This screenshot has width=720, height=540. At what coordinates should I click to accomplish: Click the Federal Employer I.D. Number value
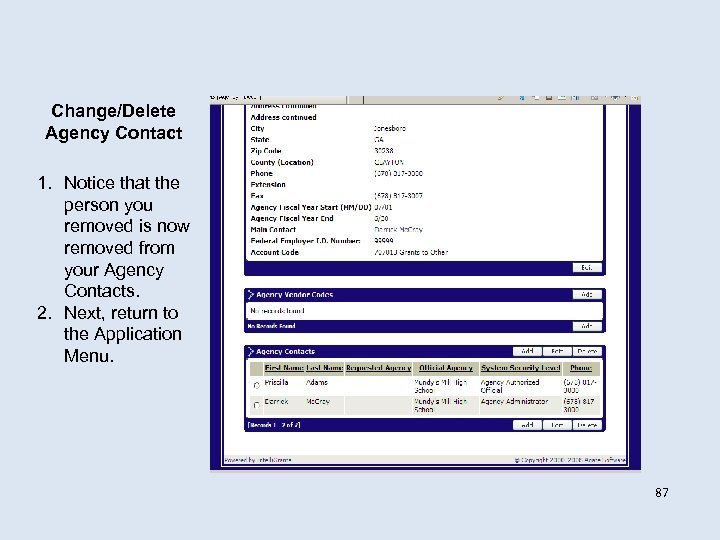pos(383,241)
